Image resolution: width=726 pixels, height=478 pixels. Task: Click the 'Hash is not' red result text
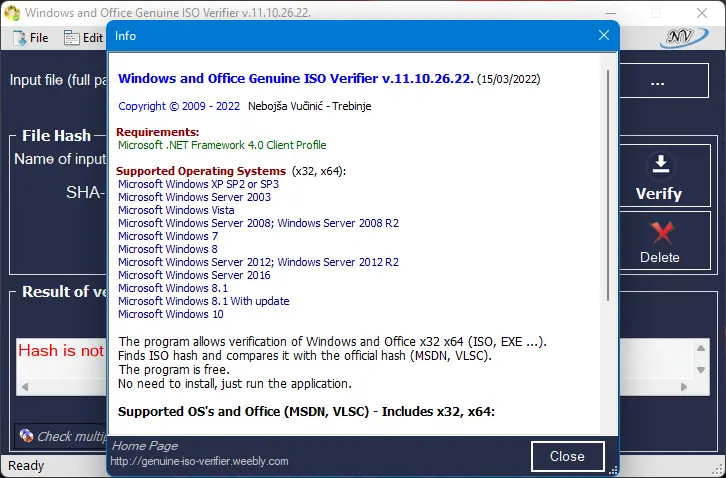(x=61, y=350)
